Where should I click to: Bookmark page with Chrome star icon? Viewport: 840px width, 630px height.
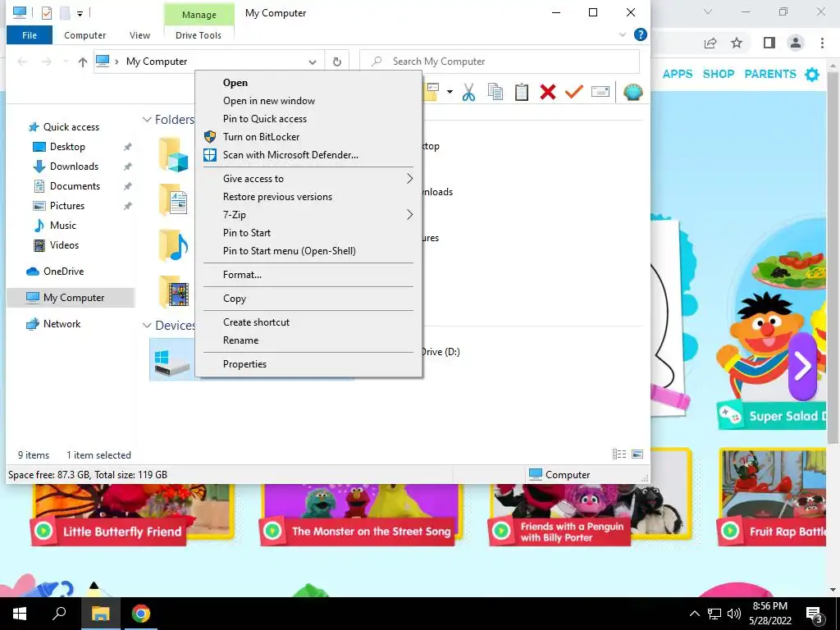click(737, 43)
